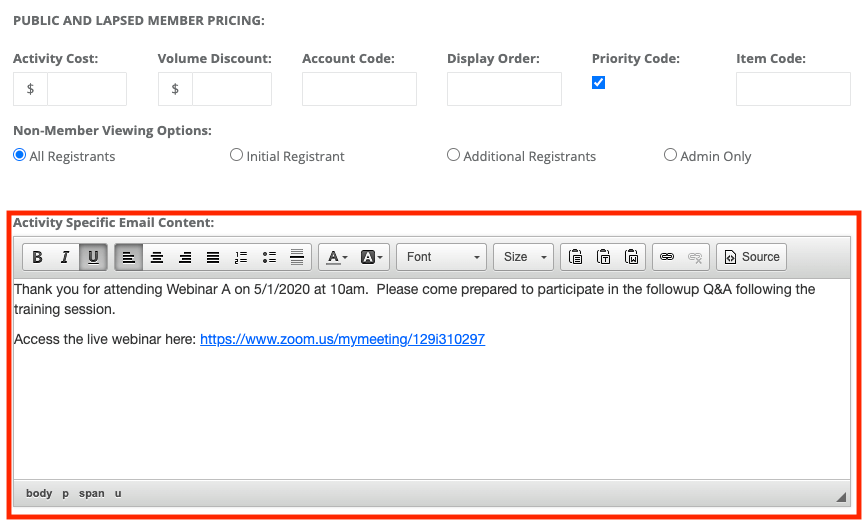The width and height of the screenshot is (863, 524).
Task: Choose the Additional Registrants radio button
Action: tap(453, 155)
